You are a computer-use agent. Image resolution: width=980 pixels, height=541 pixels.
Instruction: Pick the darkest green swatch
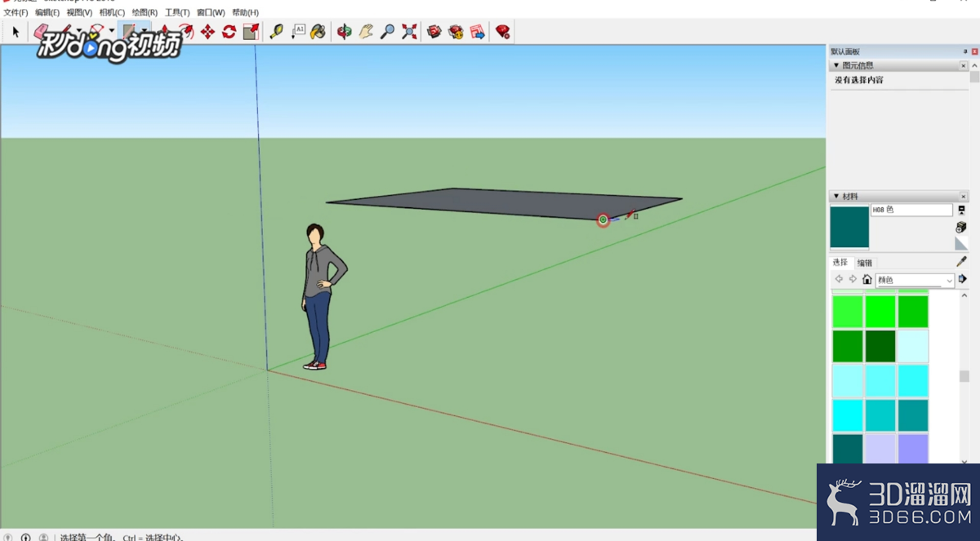[880, 346]
